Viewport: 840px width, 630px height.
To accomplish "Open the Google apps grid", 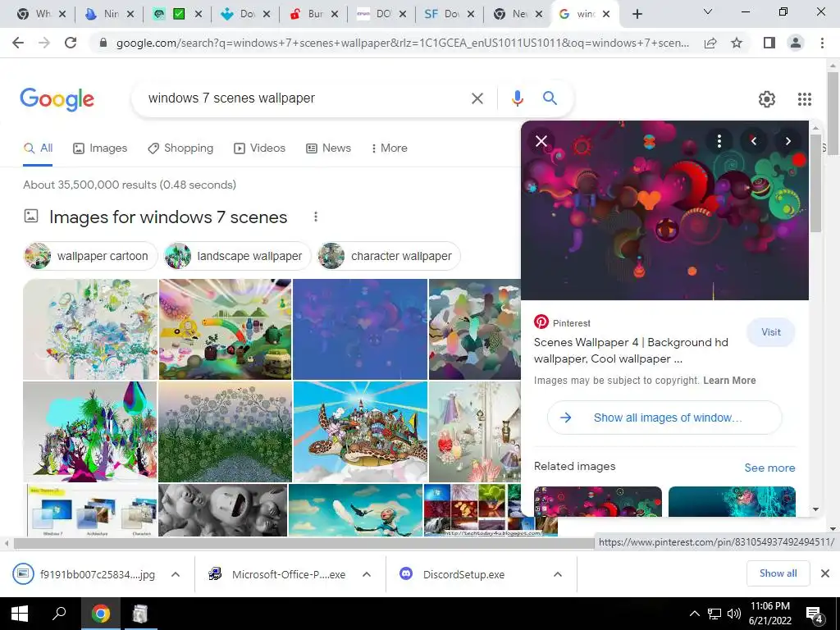I will [x=804, y=99].
